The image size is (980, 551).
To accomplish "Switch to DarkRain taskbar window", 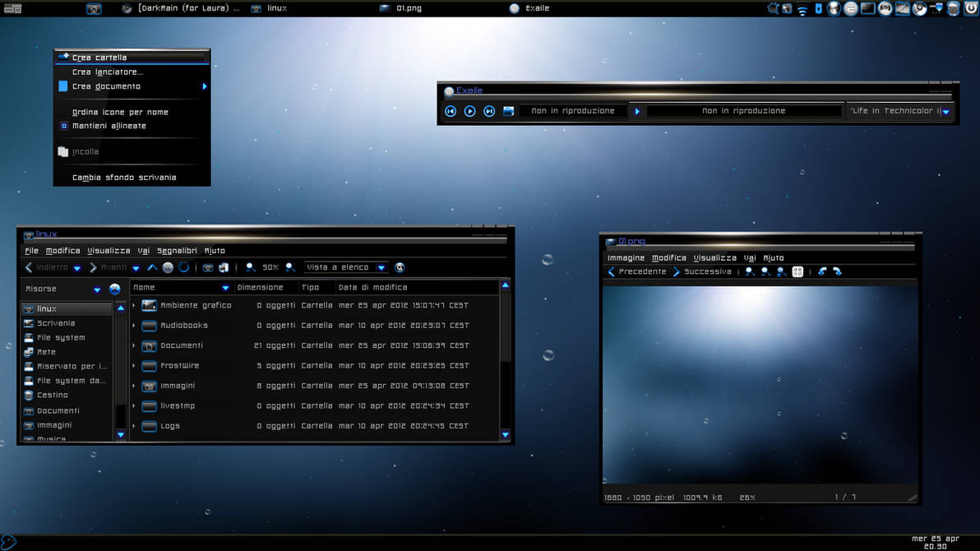I will click(181, 8).
